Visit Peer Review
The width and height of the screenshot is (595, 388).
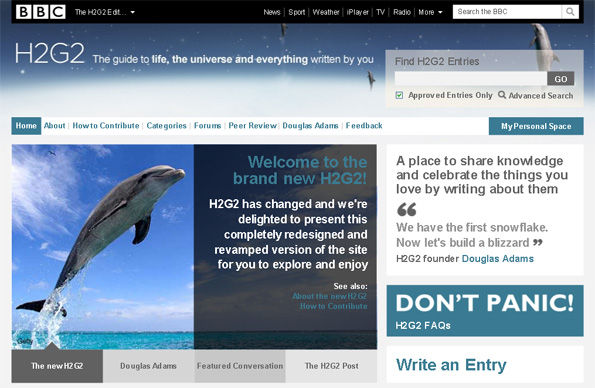(252, 126)
